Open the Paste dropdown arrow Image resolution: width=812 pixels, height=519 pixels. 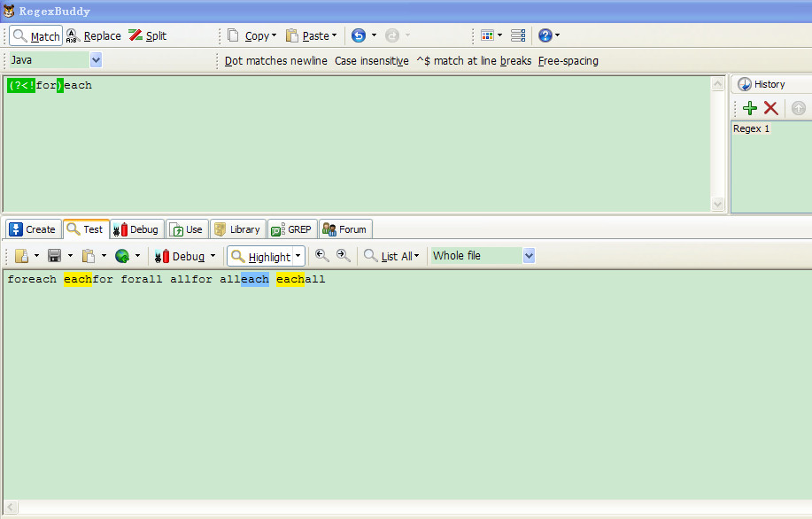click(x=334, y=35)
